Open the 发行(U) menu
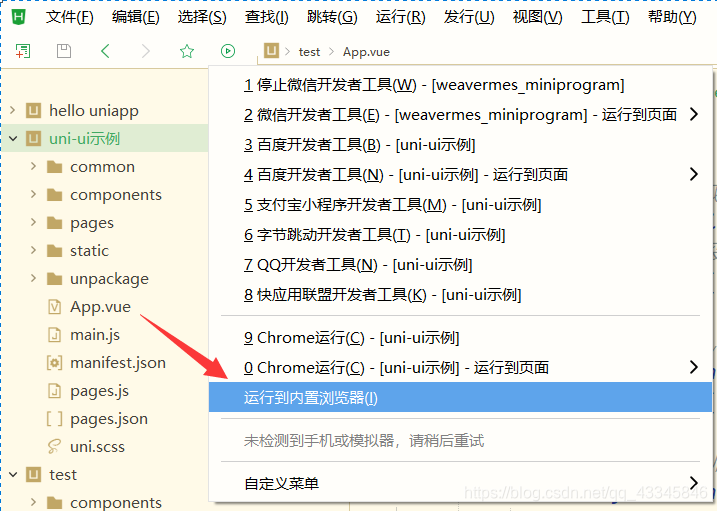This screenshot has width=717, height=511. pyautogui.click(x=469, y=17)
